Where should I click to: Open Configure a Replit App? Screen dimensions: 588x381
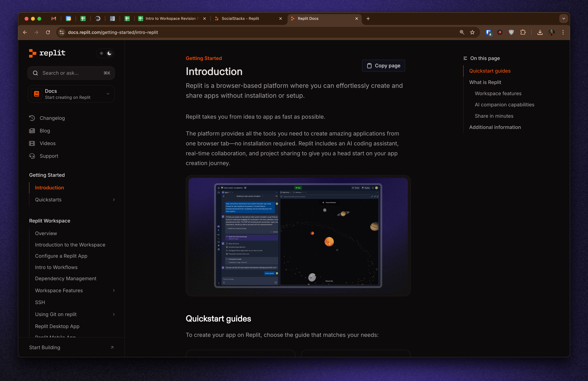(x=61, y=256)
